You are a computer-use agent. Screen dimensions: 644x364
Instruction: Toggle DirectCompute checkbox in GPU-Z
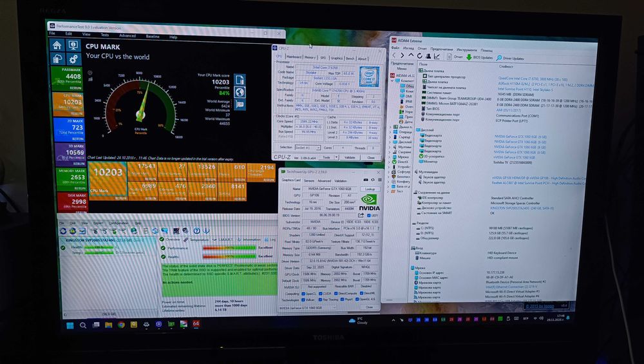tap(336, 294)
